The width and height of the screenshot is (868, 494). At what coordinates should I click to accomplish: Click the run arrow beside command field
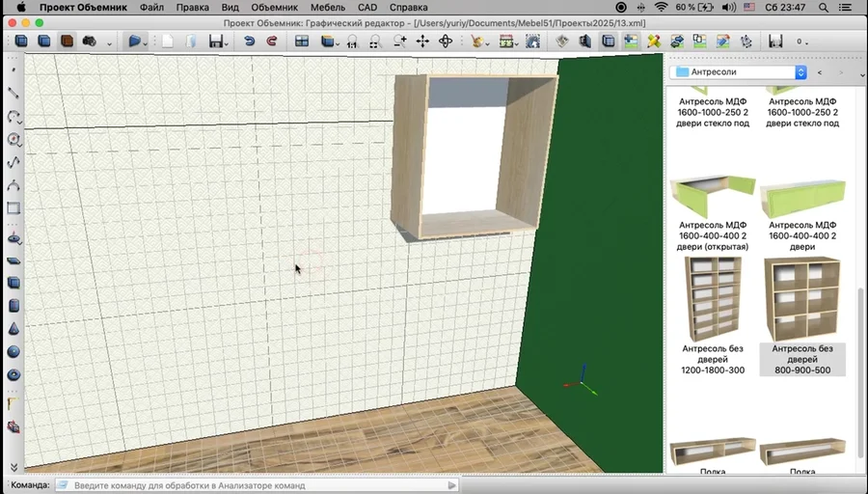tap(452, 485)
